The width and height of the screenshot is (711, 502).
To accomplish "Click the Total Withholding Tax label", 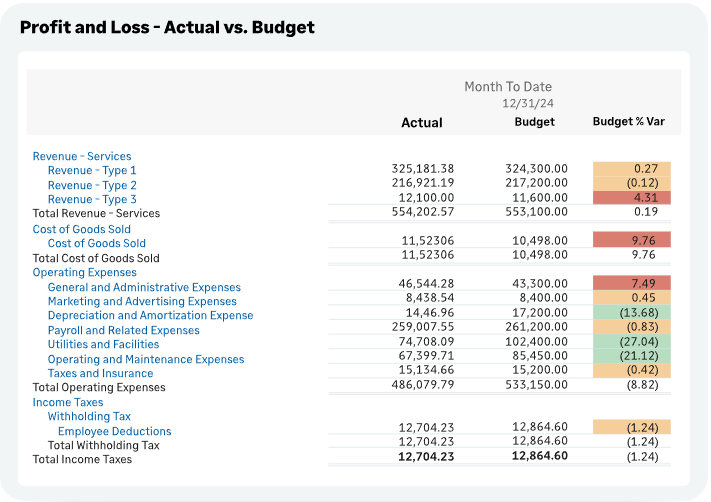I will 103,445.
